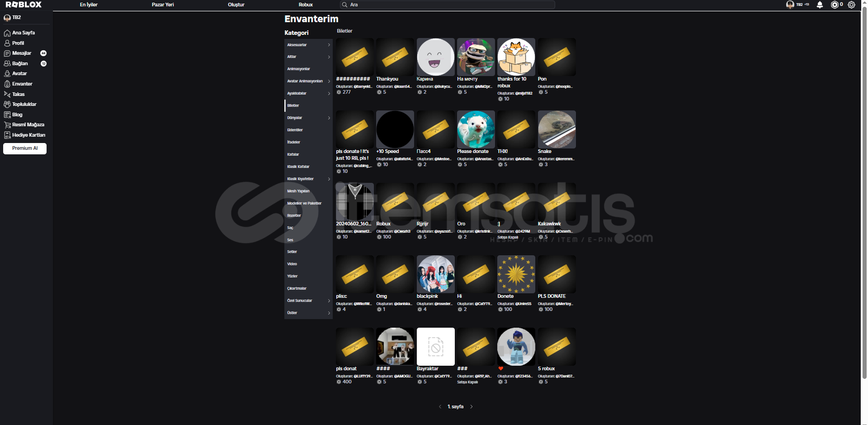Viewport: 868px width, 425px height.
Task: Expand the Dünyalar category
Action: tap(308, 118)
